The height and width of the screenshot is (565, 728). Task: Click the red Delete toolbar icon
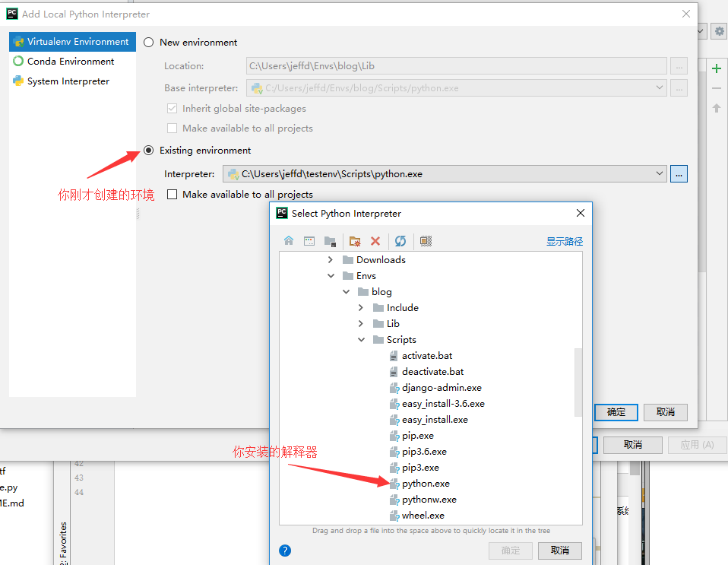tap(375, 241)
